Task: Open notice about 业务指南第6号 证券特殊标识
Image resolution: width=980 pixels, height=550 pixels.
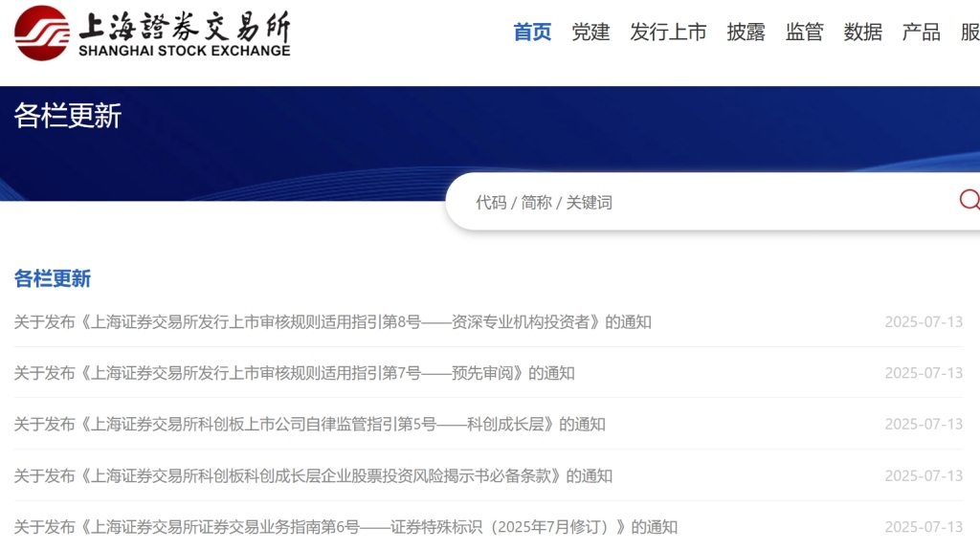Action: pos(345,527)
